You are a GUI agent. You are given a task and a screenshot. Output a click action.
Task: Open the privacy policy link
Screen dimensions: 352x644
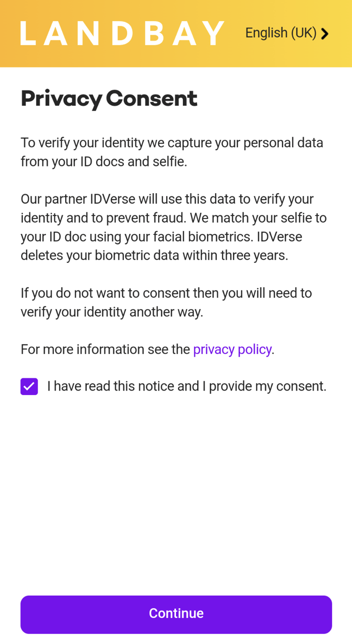[x=232, y=349]
